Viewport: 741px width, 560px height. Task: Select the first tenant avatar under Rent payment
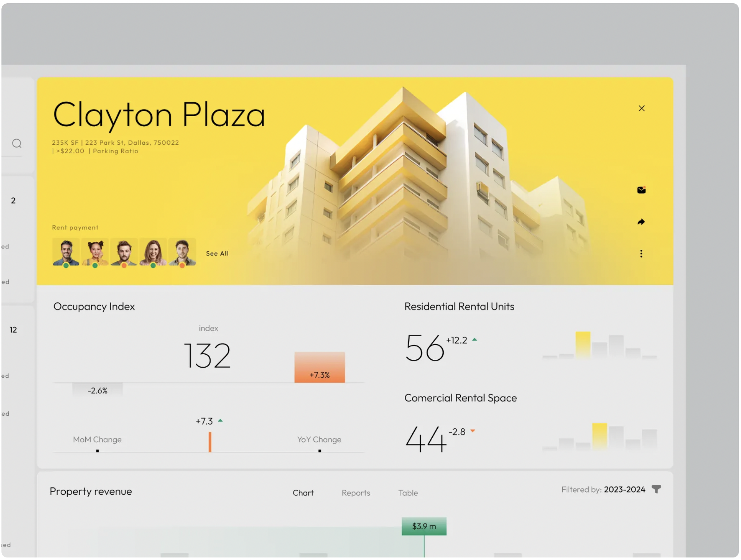(x=66, y=251)
